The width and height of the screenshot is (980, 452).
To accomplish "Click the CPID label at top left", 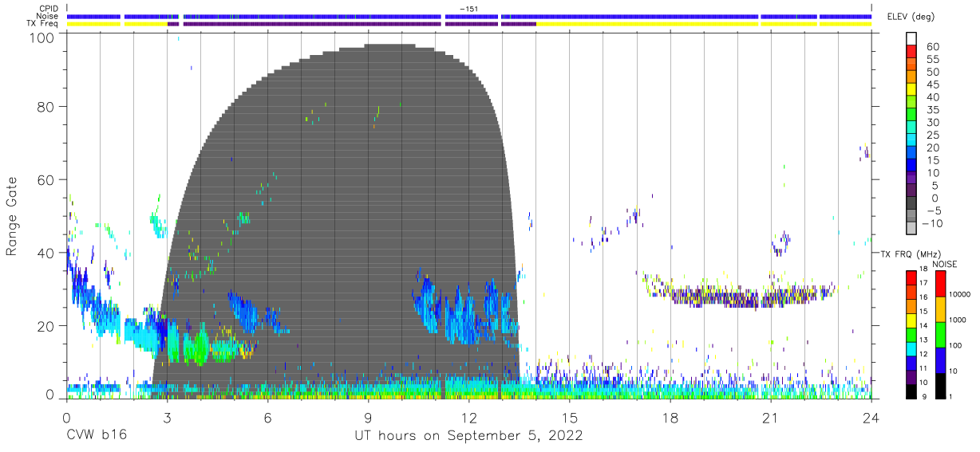I will click(48, 8).
